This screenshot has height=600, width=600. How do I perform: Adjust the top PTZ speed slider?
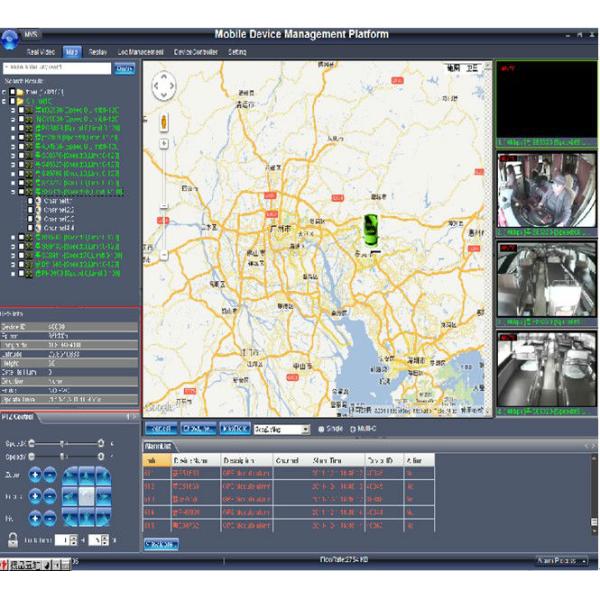pos(64,443)
